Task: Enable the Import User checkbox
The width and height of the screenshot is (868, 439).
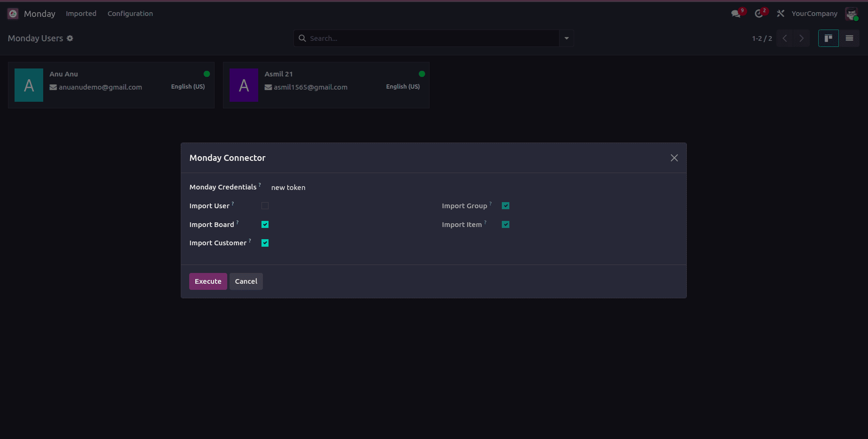Action: pyautogui.click(x=265, y=206)
